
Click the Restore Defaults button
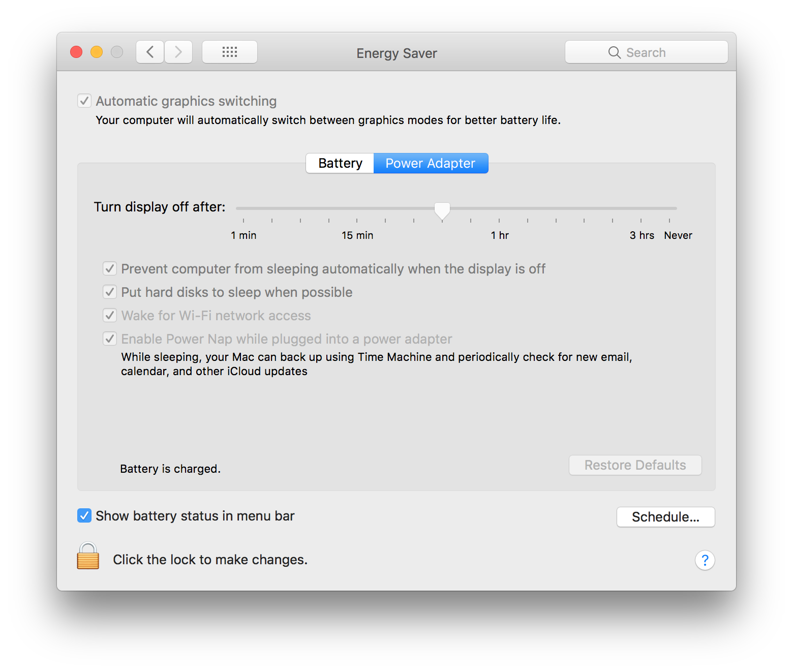[x=635, y=465]
